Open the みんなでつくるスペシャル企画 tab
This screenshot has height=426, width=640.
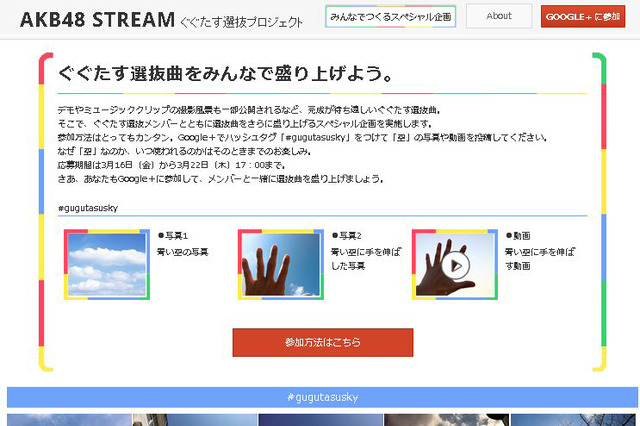click(x=391, y=17)
